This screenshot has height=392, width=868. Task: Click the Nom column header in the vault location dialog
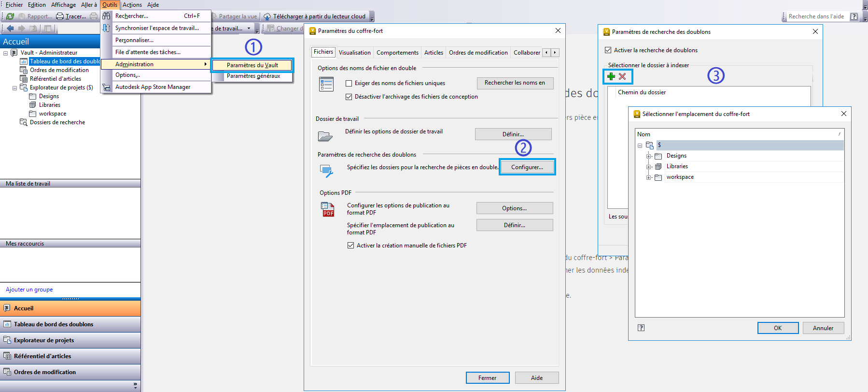[x=740, y=134]
